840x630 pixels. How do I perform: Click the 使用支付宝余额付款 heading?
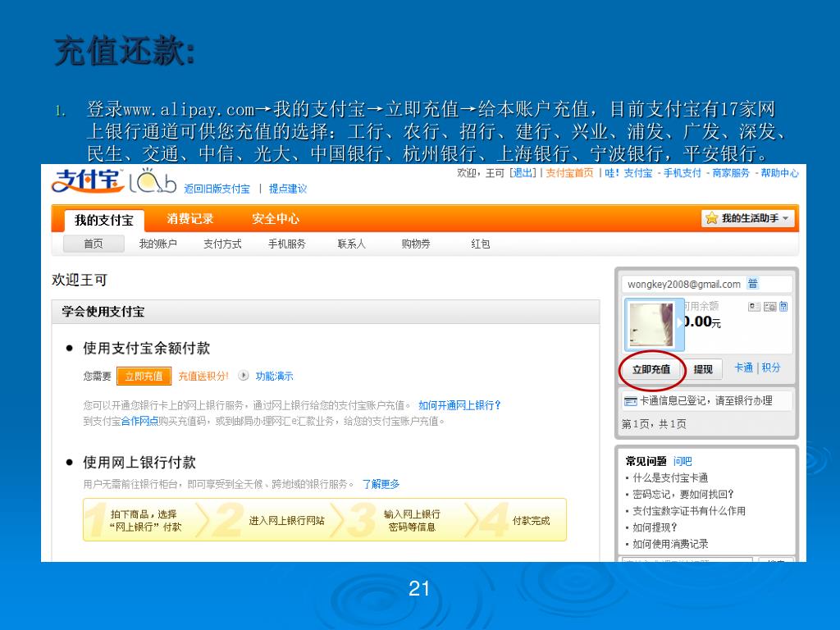click(146, 348)
